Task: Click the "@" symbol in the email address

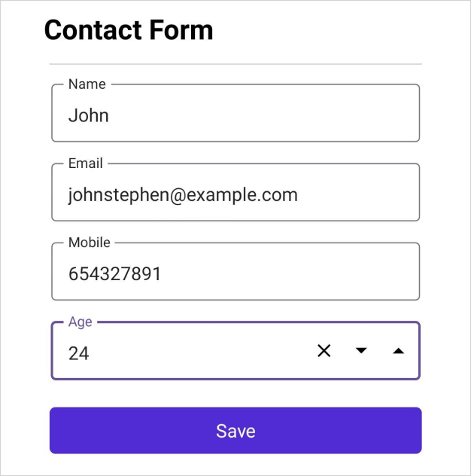Action: click(178, 195)
